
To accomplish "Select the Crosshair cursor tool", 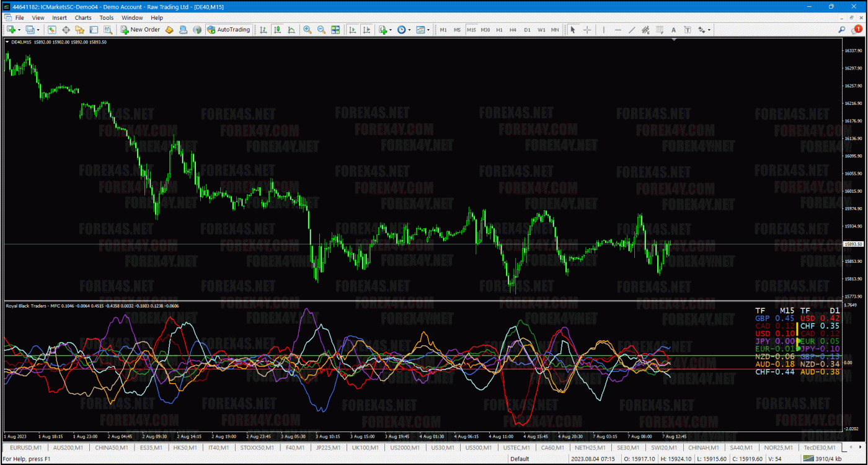I will [587, 30].
